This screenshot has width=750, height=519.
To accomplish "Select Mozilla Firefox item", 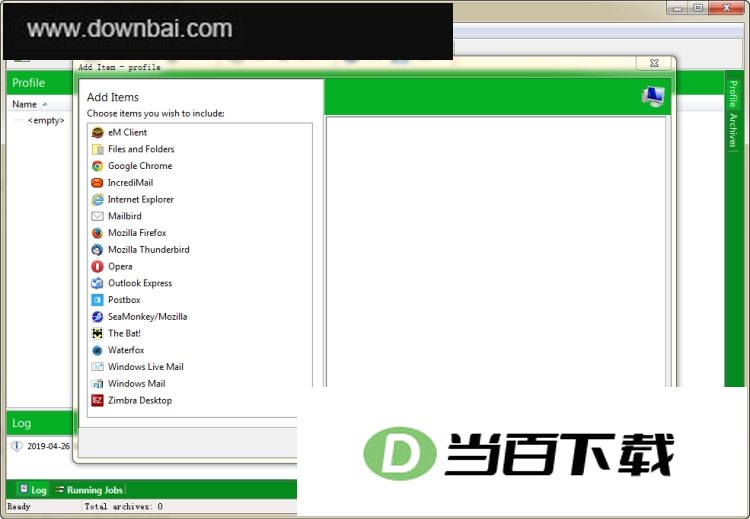I will click(200, 233).
